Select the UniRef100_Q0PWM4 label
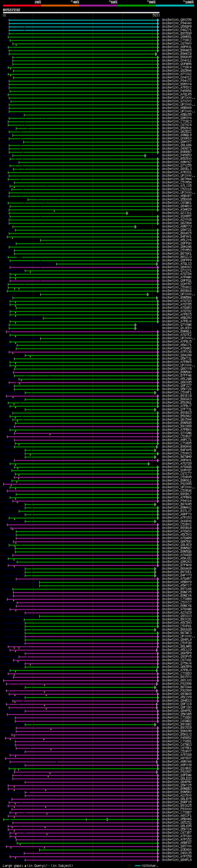Image resolution: width=197 pixels, height=868 pixels. [176, 64]
